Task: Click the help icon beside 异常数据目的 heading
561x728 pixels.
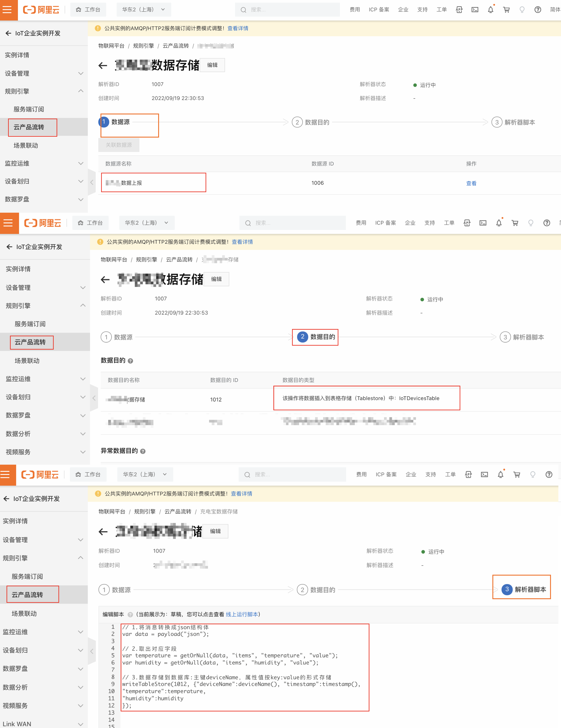Action: coord(143,451)
